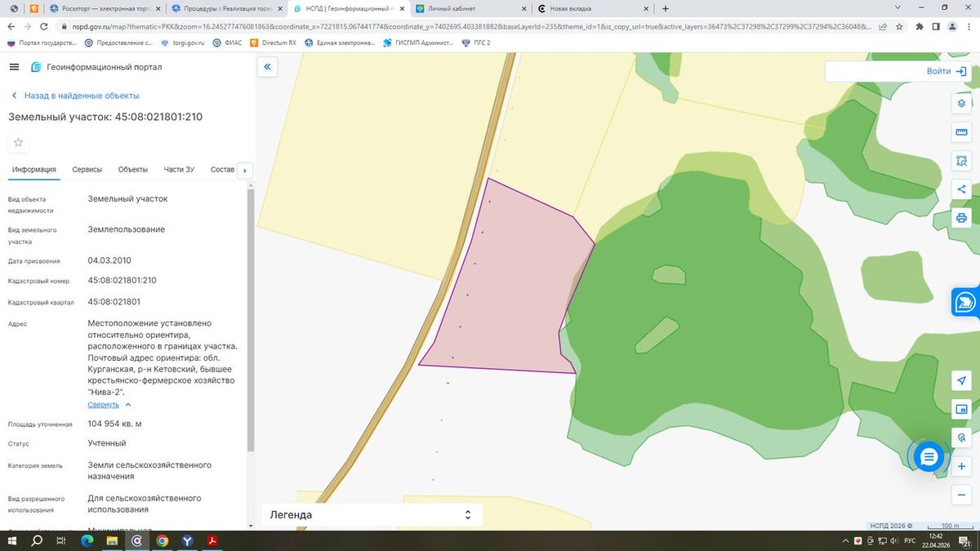Open the Adobe Acrobat taskbar icon

point(212,541)
